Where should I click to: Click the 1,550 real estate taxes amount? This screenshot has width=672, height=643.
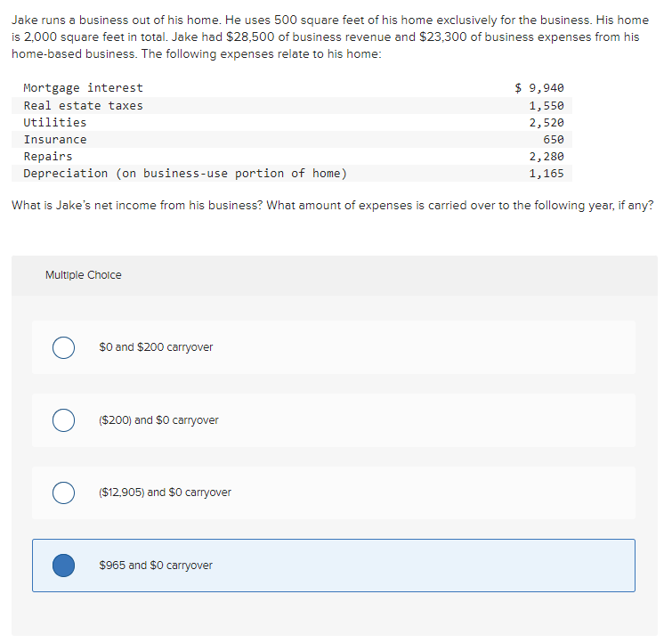pyautogui.click(x=547, y=105)
